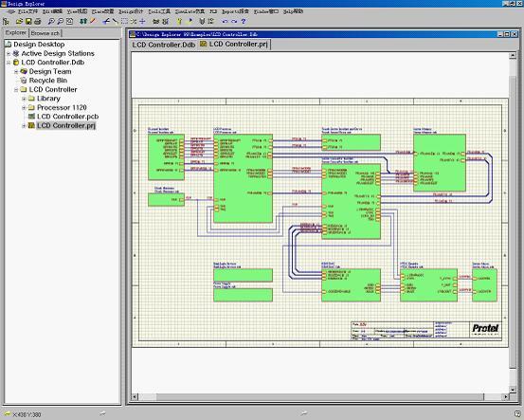Collapse the LCD Controller folder node

(x=16, y=90)
